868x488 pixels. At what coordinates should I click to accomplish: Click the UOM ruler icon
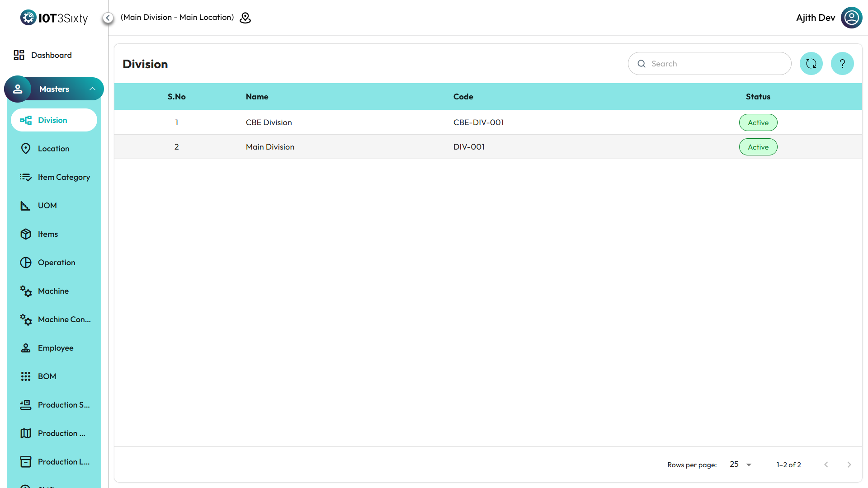click(26, 206)
